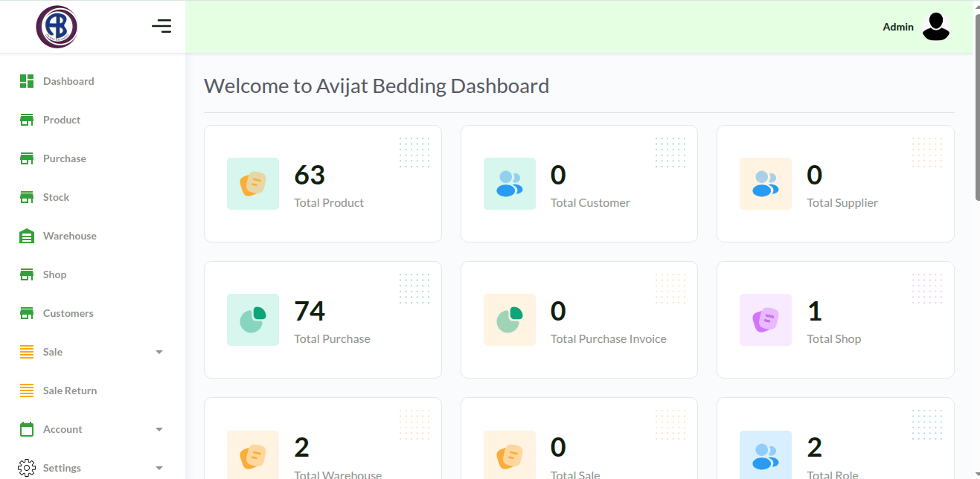Screen dimensions: 980x479
Task: Open Stock via its sidebar icon
Action: click(27, 197)
